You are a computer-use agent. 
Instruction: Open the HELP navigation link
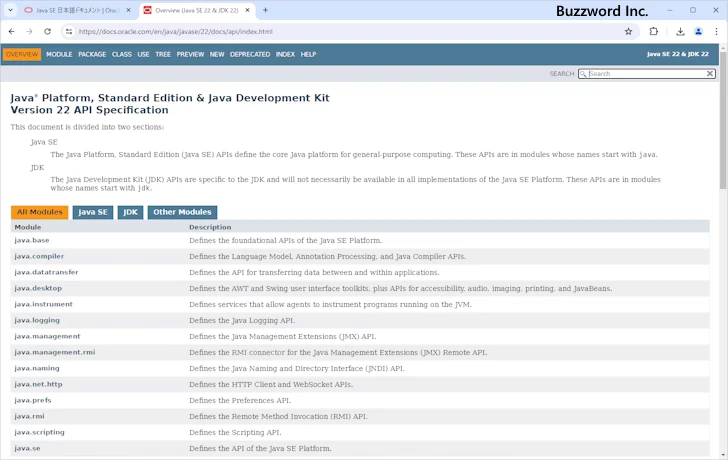tap(308, 54)
